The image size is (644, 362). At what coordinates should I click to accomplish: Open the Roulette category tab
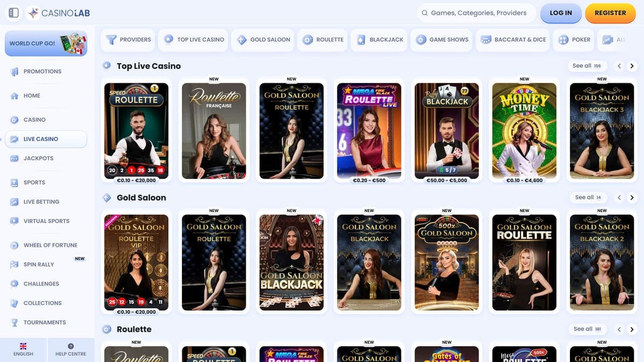[322, 40]
